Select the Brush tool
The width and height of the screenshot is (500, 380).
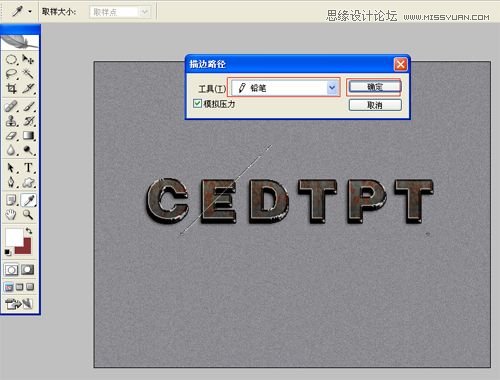coord(28,106)
